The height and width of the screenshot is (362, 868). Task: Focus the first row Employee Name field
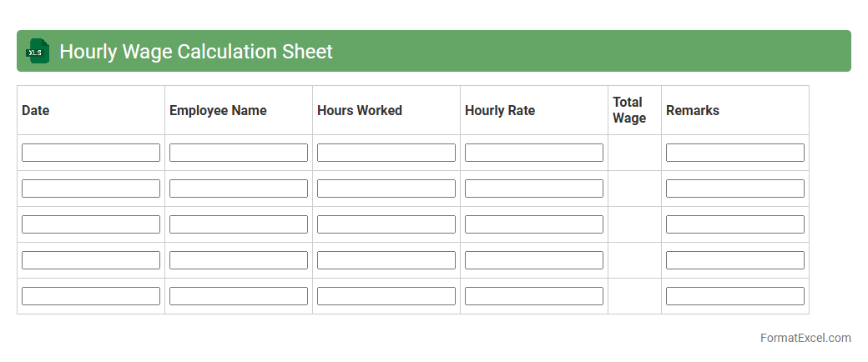click(x=239, y=153)
